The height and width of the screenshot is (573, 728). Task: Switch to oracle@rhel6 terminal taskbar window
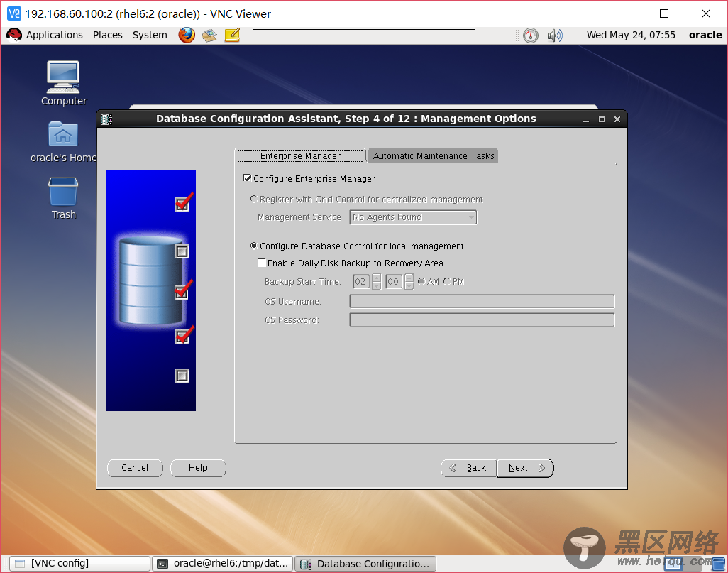click(x=223, y=564)
